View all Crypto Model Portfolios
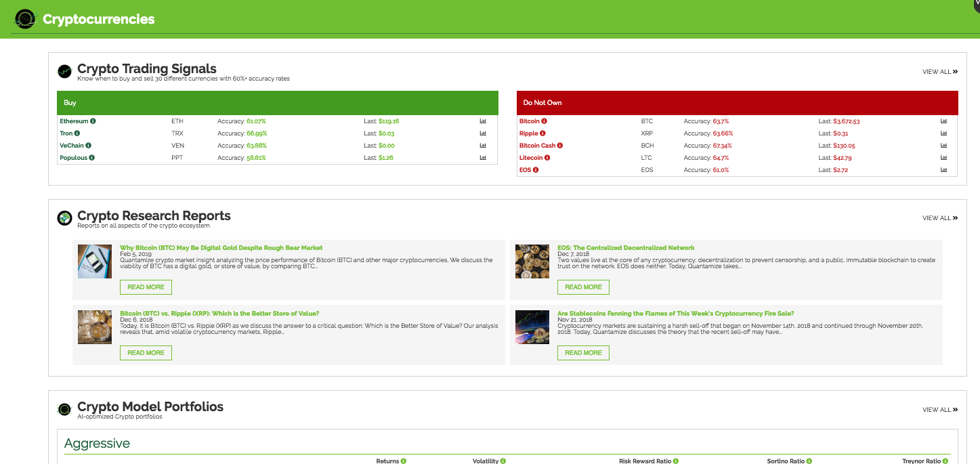 pos(940,410)
